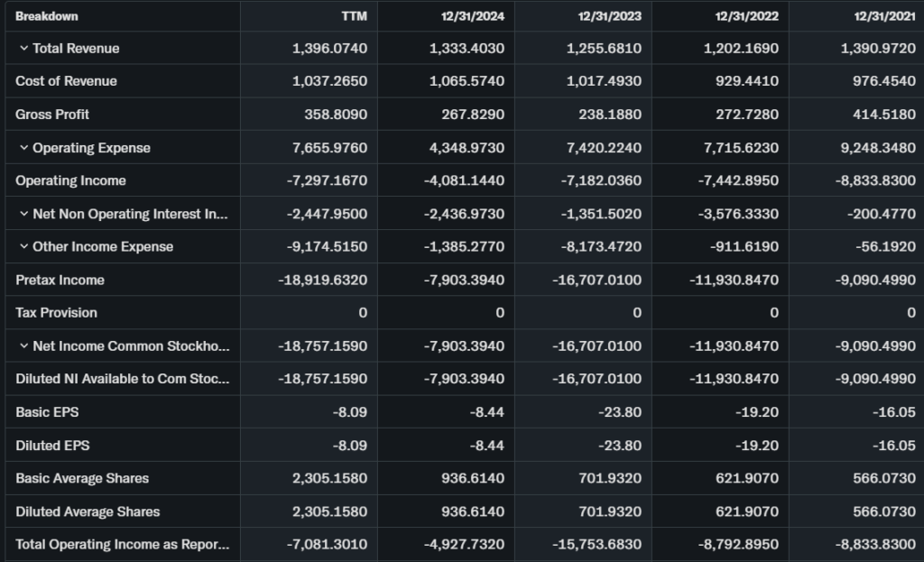The height and width of the screenshot is (562, 924).
Task: Click the 12/31/2024 Diluted EPS value
Action: point(488,445)
